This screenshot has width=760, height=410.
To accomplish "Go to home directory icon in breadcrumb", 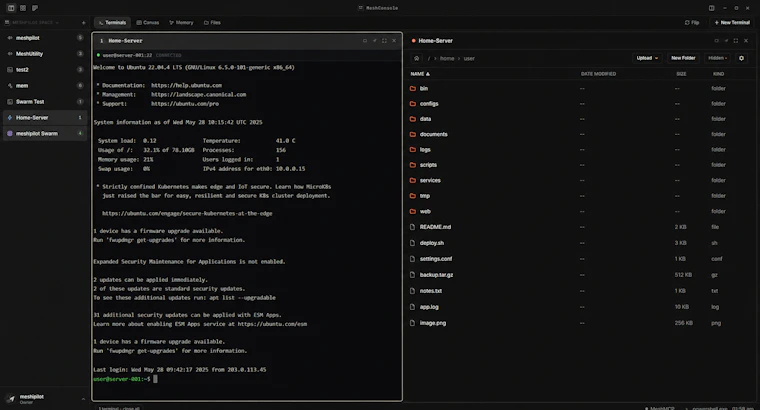I will tap(416, 58).
